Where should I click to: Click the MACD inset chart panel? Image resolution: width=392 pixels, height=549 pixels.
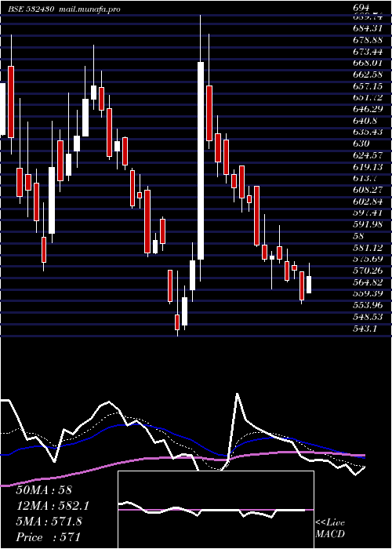point(216,510)
